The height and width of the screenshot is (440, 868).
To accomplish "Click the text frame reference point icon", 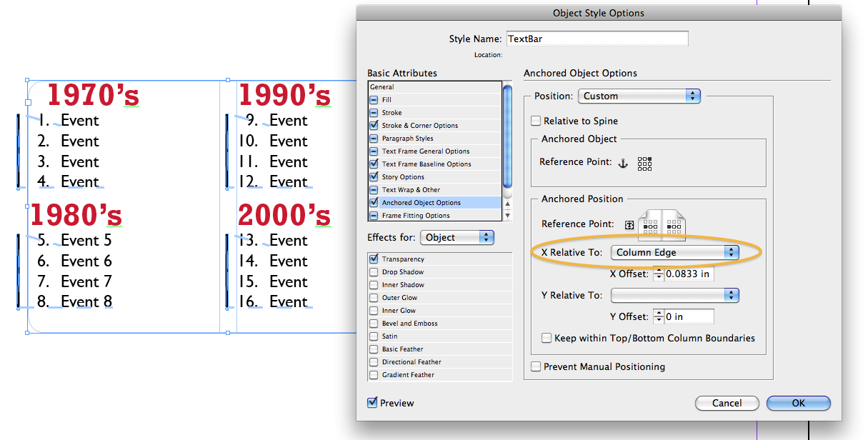I will coord(629,224).
